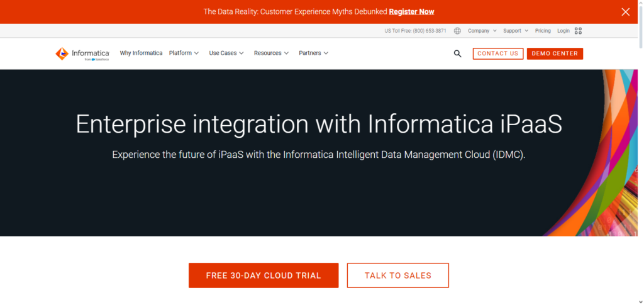Click the US Toll Free phone number
Screen dimensions: 644x305
(415, 31)
